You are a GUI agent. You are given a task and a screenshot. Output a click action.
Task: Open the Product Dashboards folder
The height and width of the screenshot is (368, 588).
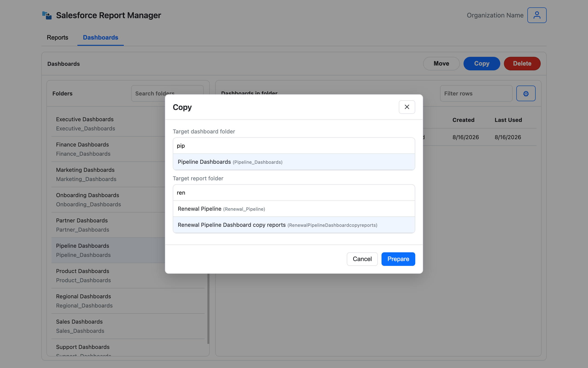128,276
